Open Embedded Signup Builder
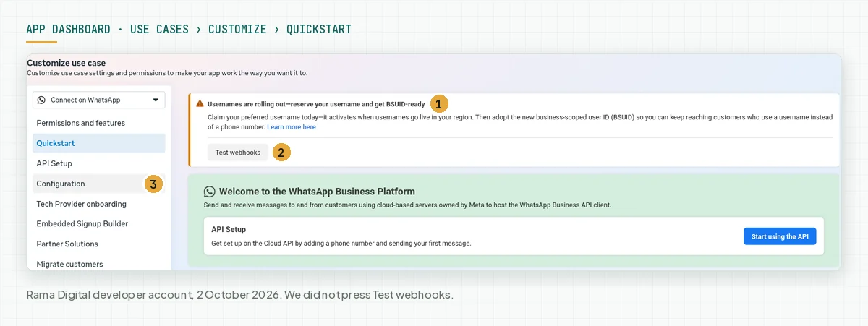The width and height of the screenshot is (868, 326). pyautogui.click(x=99, y=224)
